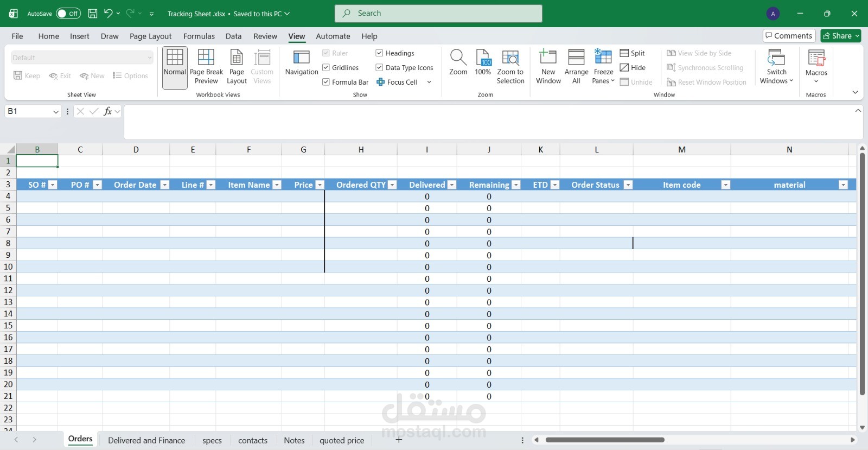
Task: Click the vertical scrollbar thumb
Action: (862, 274)
